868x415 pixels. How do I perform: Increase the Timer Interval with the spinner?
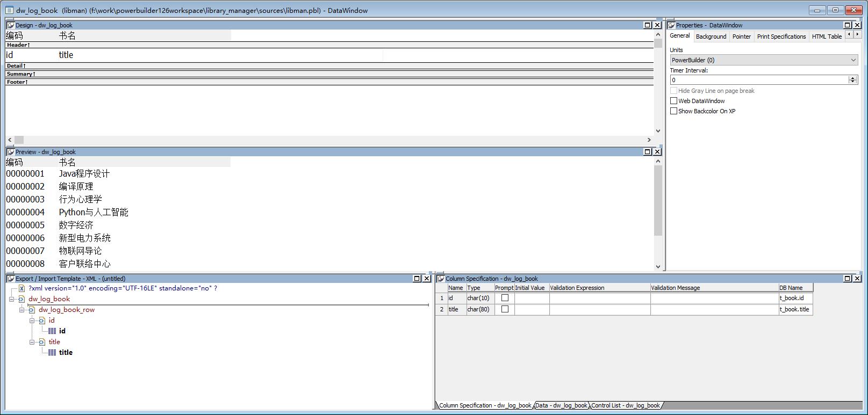point(852,78)
